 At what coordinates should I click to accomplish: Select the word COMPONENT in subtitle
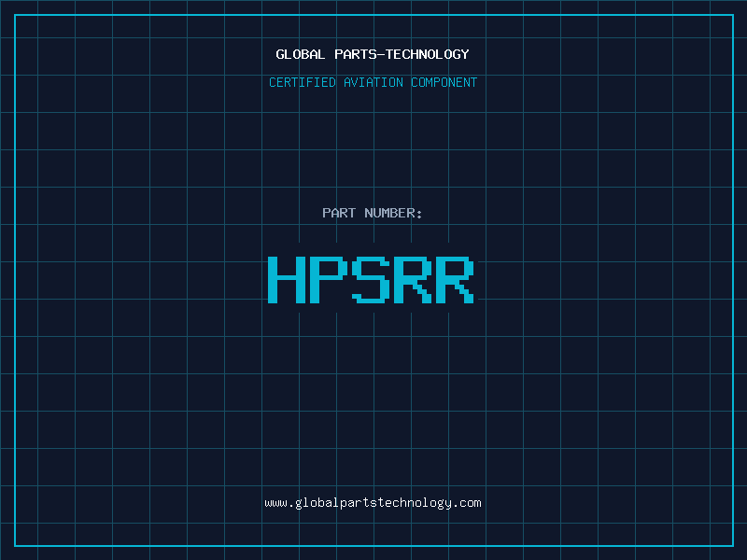point(444,82)
